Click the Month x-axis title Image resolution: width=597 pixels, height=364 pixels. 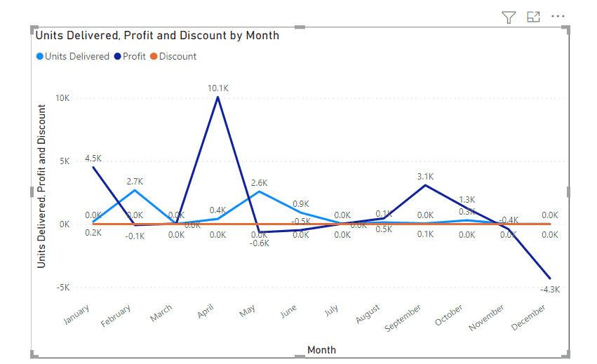tap(322, 350)
